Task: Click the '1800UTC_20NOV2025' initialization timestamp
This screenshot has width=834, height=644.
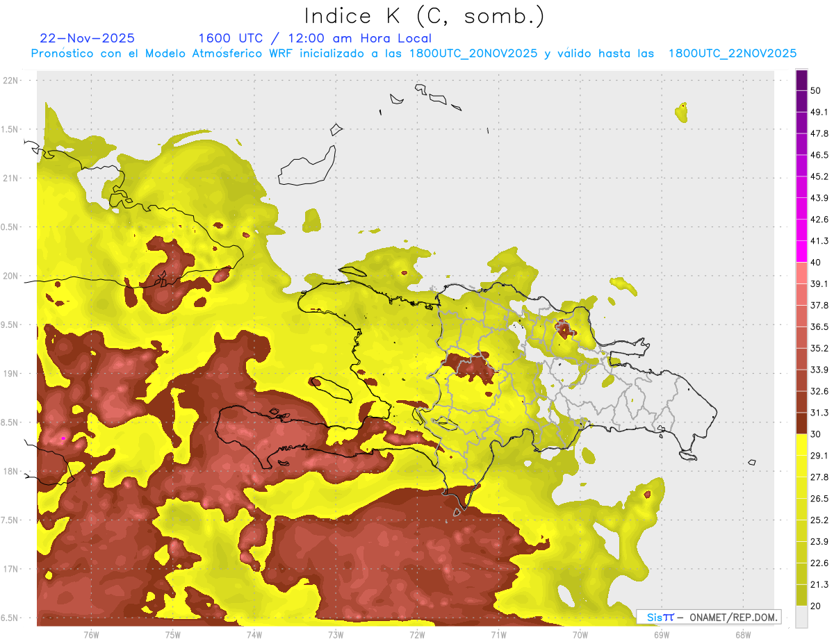Action: click(473, 53)
